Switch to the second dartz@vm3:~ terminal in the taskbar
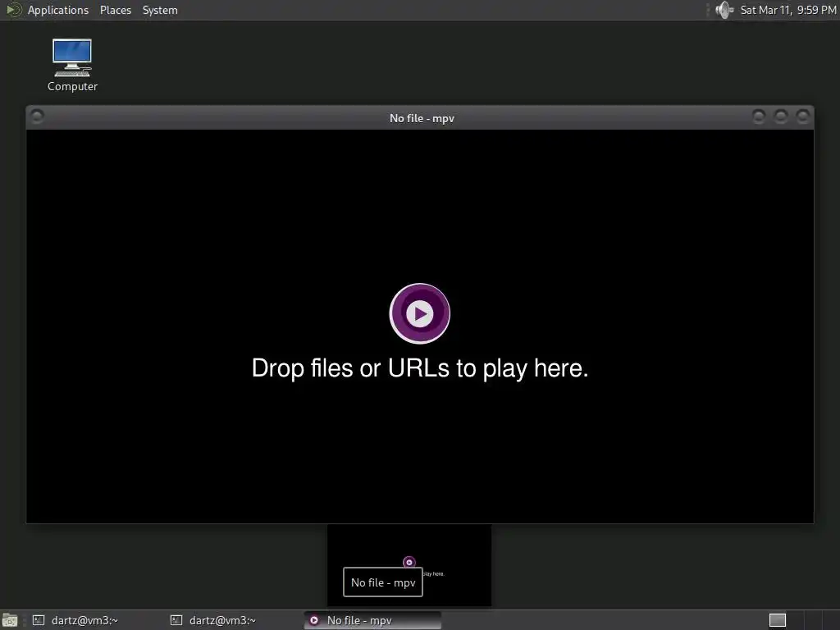Viewport: 840px width, 630px height. click(x=235, y=620)
